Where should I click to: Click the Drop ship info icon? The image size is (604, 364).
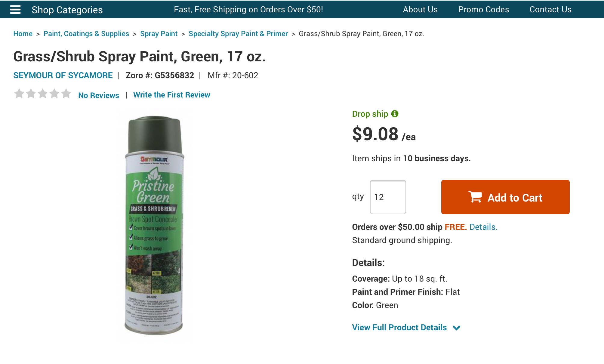coord(395,114)
